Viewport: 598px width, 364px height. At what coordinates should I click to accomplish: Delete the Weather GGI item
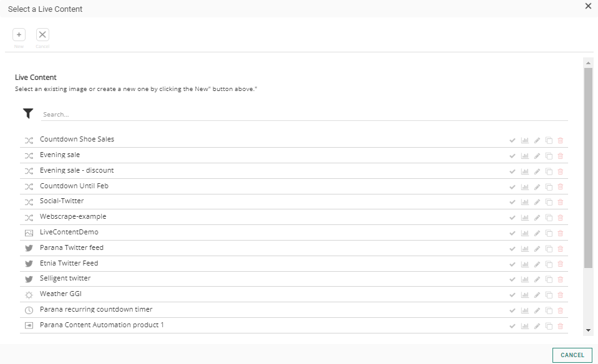click(560, 295)
